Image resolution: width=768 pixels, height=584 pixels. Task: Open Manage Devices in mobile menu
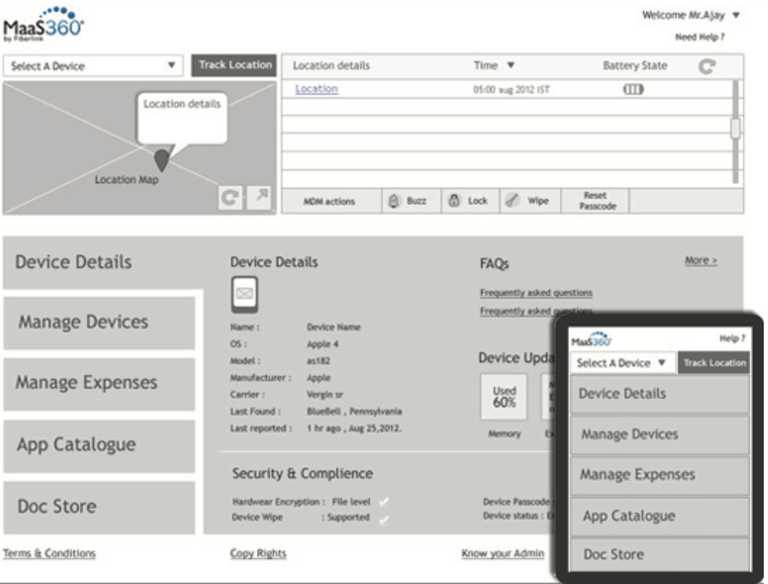point(660,435)
